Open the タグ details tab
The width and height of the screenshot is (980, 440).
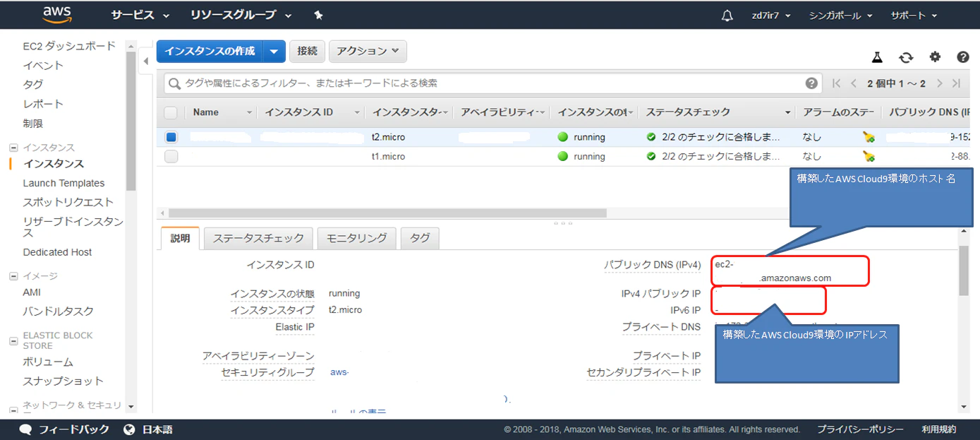(x=420, y=238)
